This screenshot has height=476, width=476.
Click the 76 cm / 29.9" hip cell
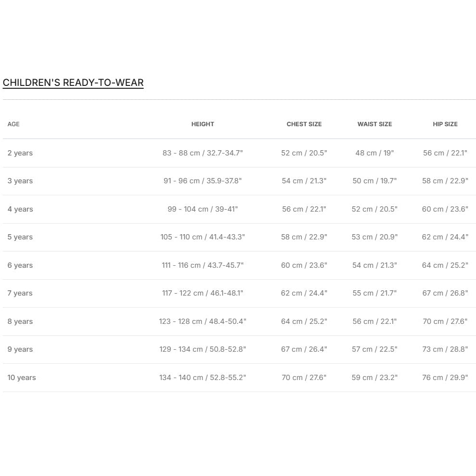pyautogui.click(x=445, y=378)
